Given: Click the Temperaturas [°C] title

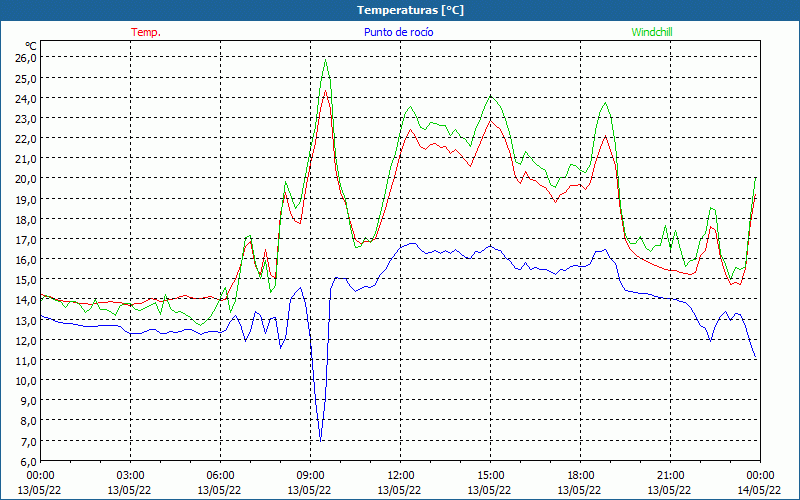Looking at the screenshot, I should [410, 10].
